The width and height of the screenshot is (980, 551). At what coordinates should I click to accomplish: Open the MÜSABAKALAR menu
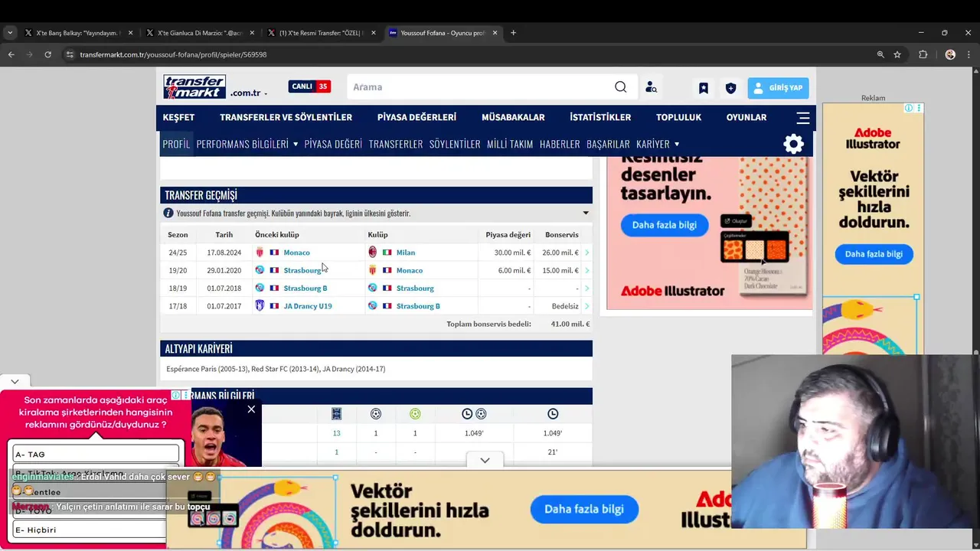pos(513,117)
